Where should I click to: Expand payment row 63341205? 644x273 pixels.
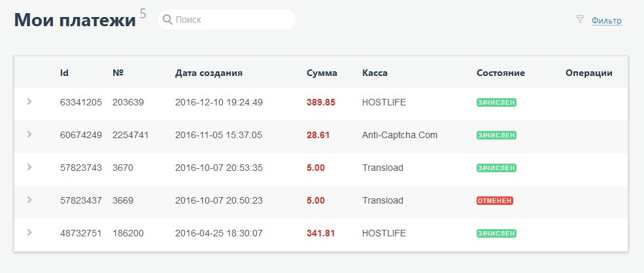click(29, 101)
